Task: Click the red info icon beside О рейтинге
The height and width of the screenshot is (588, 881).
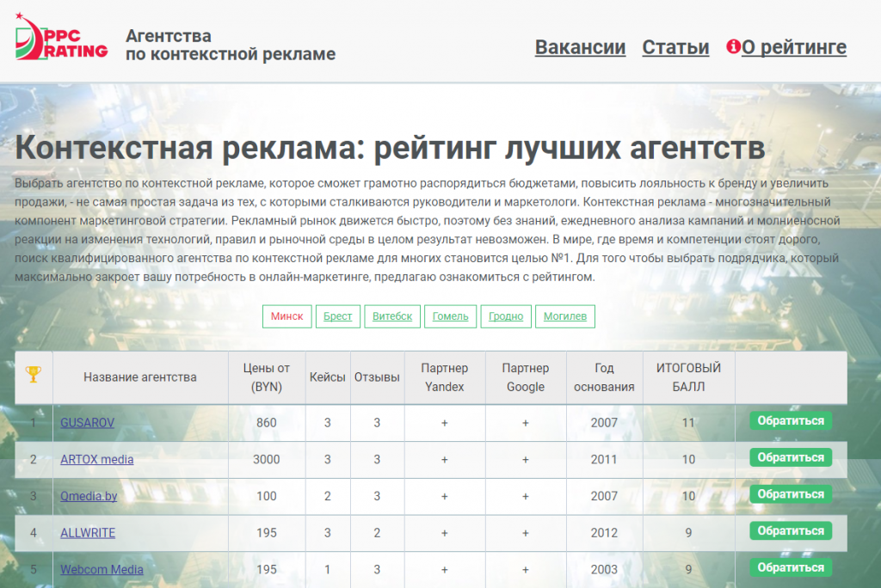Action: pyautogui.click(x=733, y=46)
